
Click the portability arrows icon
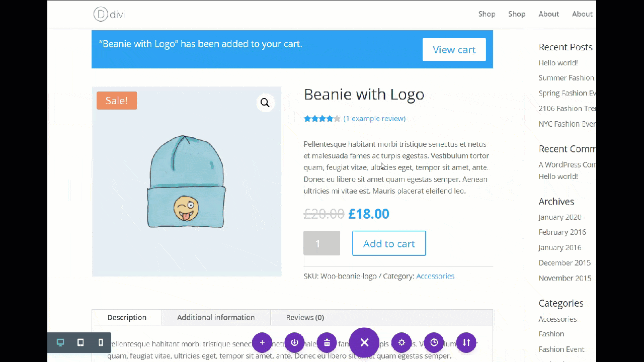(466, 342)
